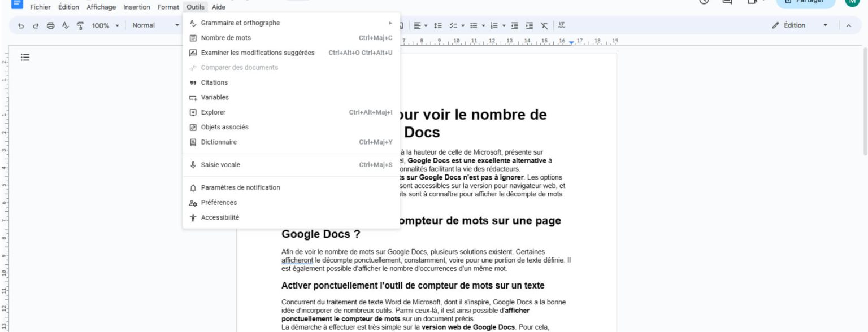Open the Édition mode dropdown
The image size is (868, 332).
point(800,25)
